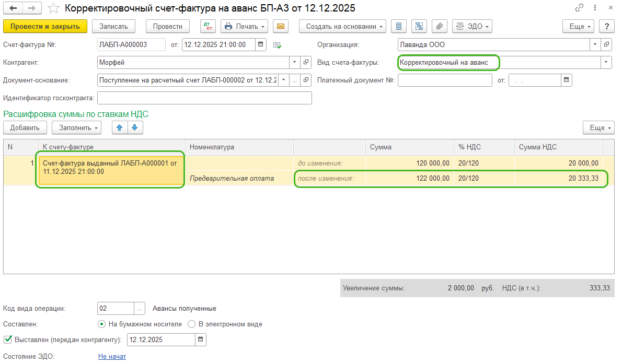This screenshot has width=622, height=364.
Task: Toggle the Выставлен checkbox
Action: [x=7, y=339]
